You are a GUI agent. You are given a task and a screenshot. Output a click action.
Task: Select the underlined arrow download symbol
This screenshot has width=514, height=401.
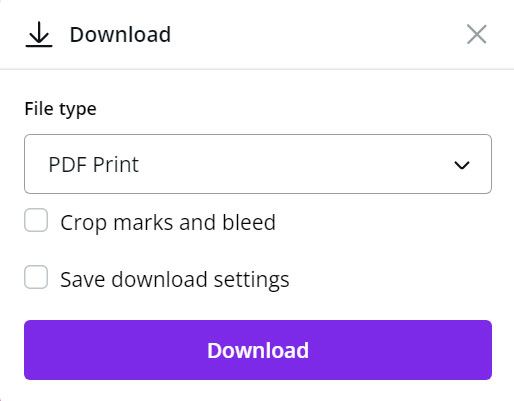tap(39, 34)
